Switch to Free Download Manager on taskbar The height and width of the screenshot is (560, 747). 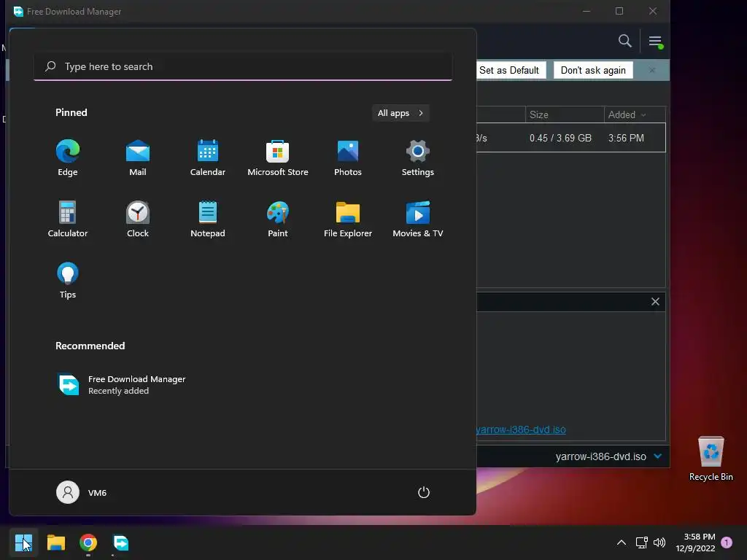[120, 542]
